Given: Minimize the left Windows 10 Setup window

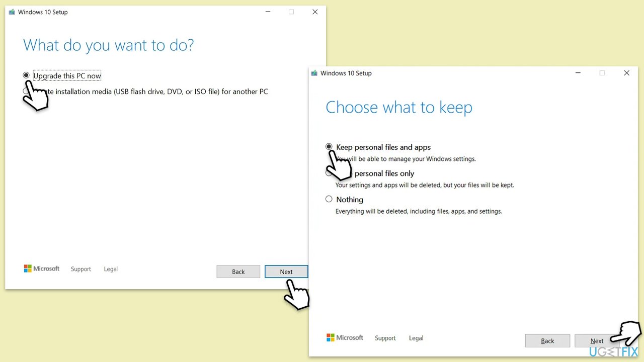Looking at the screenshot, I should (x=267, y=12).
